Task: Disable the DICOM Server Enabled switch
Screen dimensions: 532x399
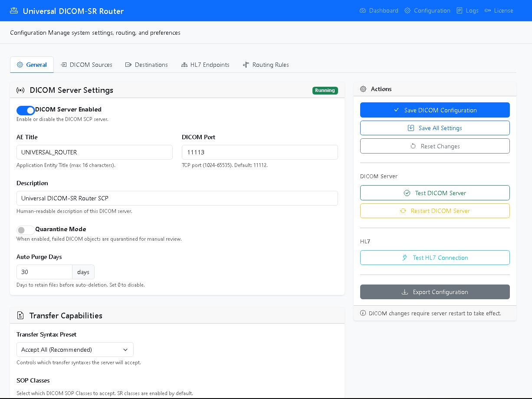Action: click(26, 111)
